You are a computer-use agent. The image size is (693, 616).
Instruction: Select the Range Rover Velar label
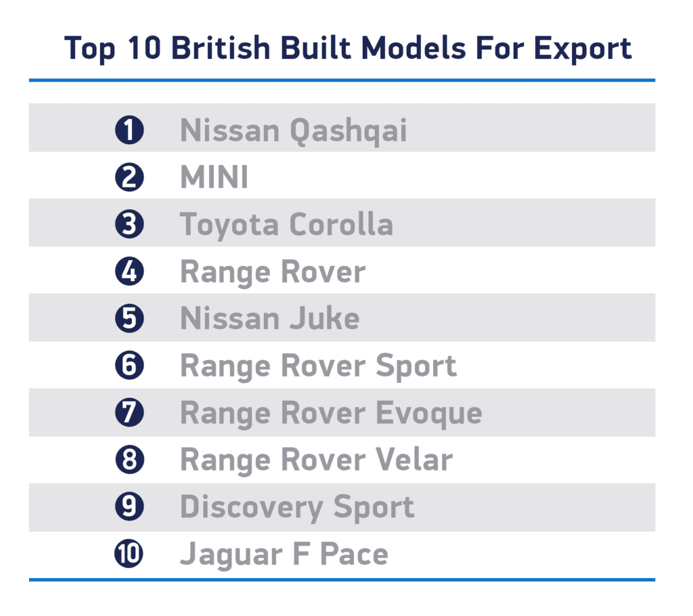316,460
